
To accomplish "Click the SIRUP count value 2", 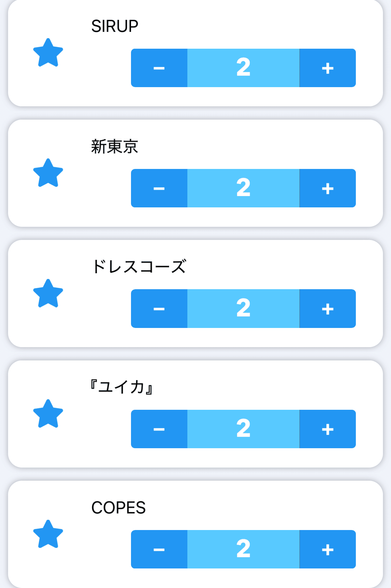I will (243, 68).
